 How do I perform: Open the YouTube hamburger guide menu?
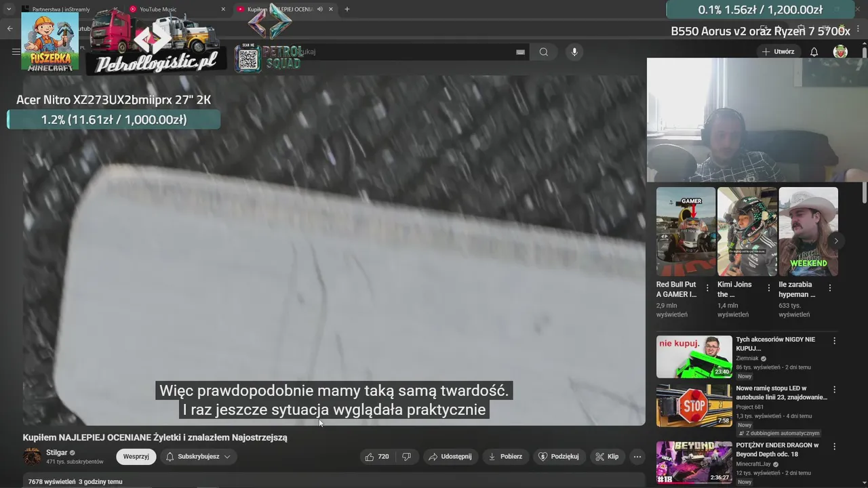coord(16,52)
